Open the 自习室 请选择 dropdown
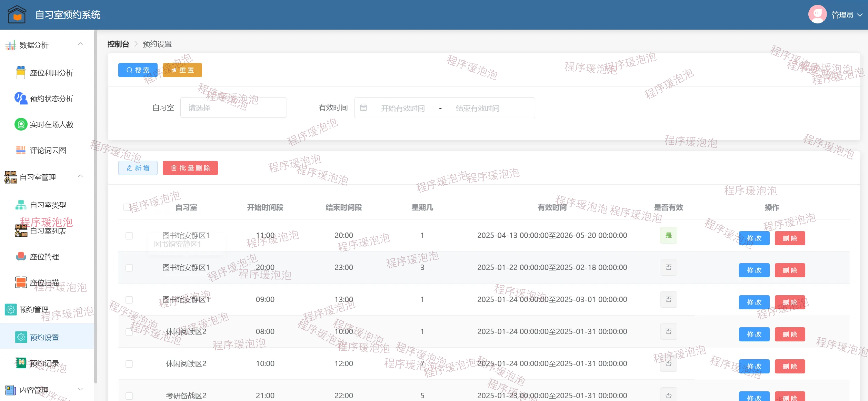 pyautogui.click(x=233, y=108)
